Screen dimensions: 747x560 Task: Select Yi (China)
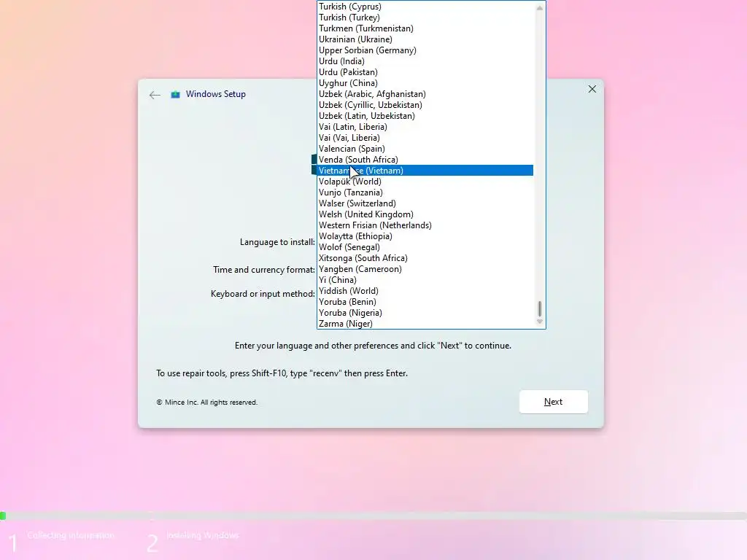tap(425, 281)
